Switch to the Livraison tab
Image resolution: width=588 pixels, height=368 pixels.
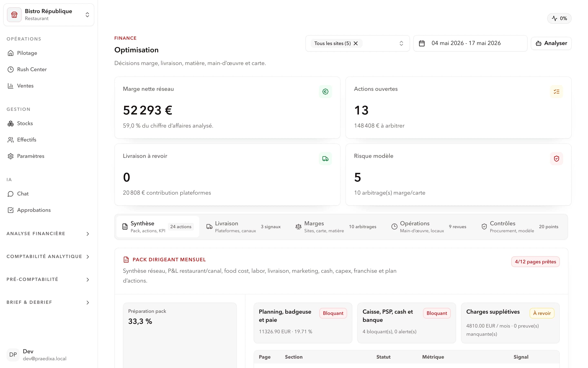243,227
